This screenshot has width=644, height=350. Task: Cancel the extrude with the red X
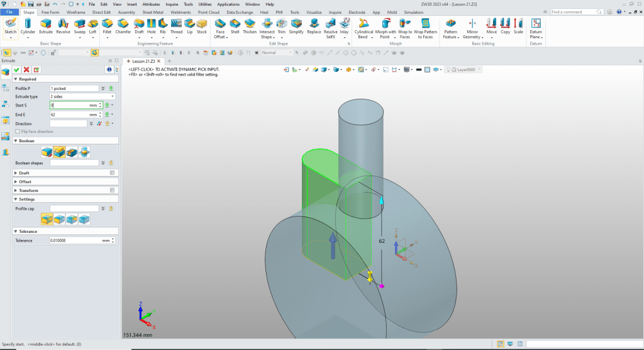point(26,69)
